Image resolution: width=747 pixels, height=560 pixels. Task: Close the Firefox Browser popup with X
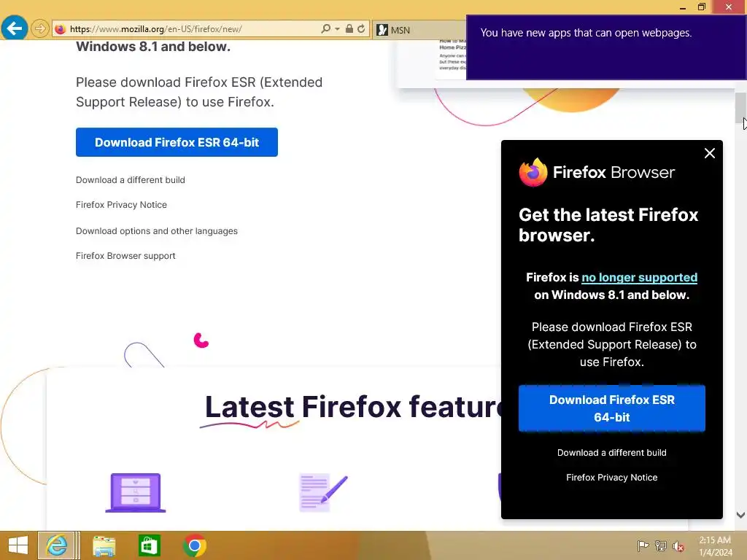coord(709,153)
